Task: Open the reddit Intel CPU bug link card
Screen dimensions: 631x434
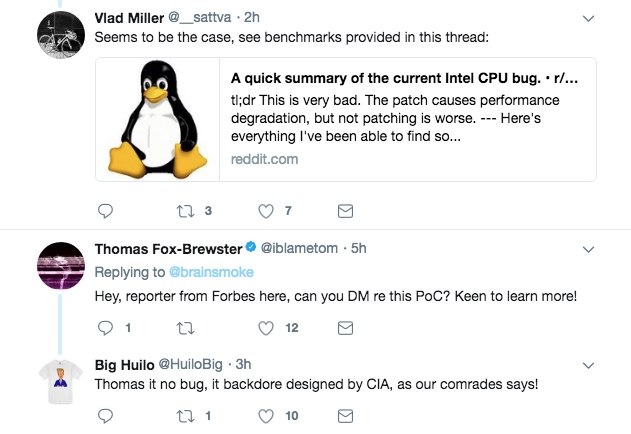Action: tap(409, 119)
